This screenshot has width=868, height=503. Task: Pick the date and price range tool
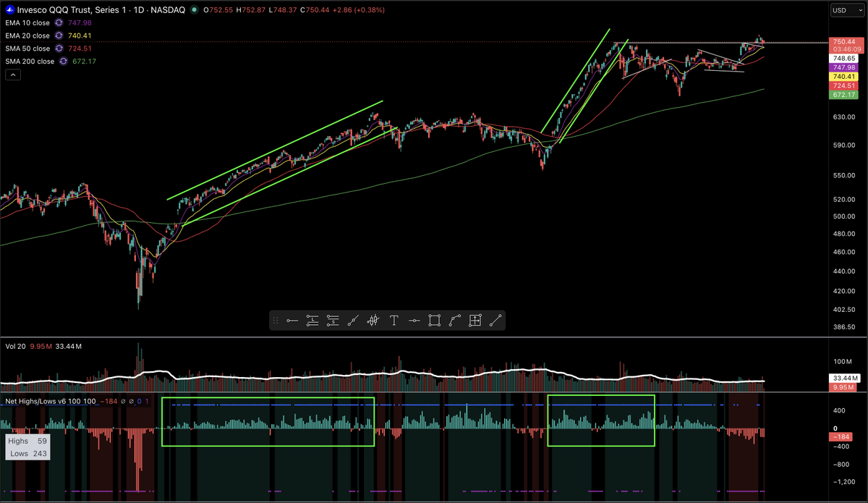(475, 320)
